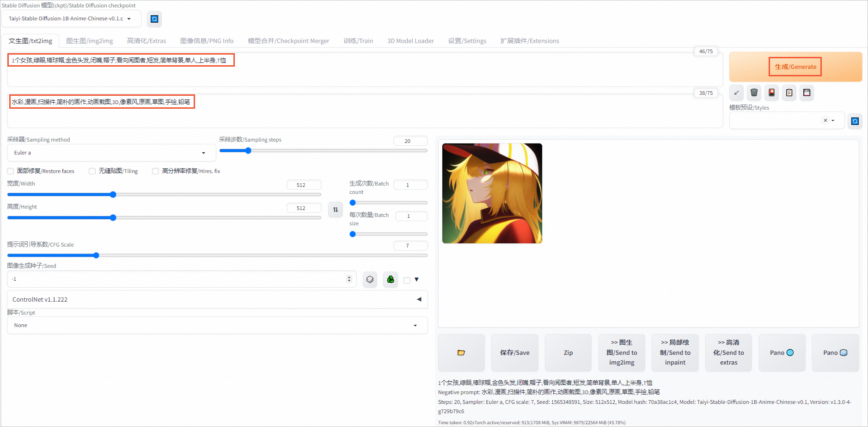Apply selected styles with the clipboard icon
Viewport: 868px width, 427px height.
pyautogui.click(x=789, y=93)
